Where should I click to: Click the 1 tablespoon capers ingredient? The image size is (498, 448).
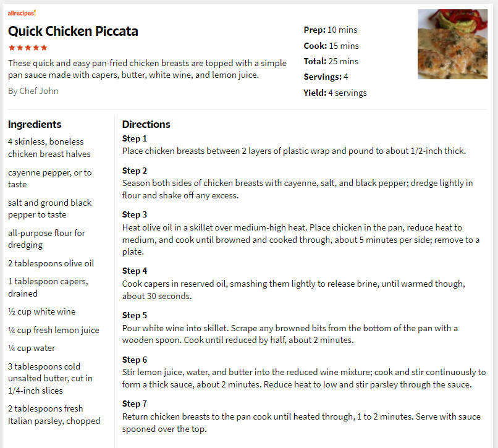[x=48, y=287]
